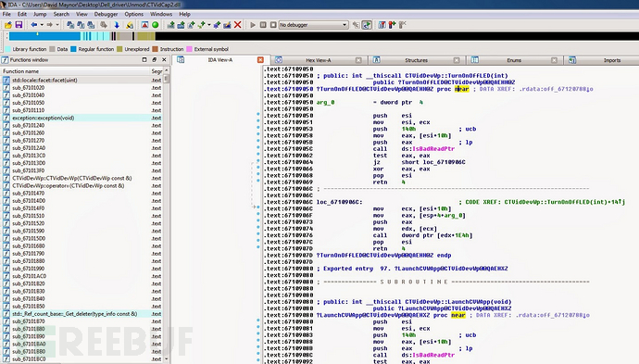Sort by the Function name column header
This screenshot has height=364, width=639.
[76, 71]
